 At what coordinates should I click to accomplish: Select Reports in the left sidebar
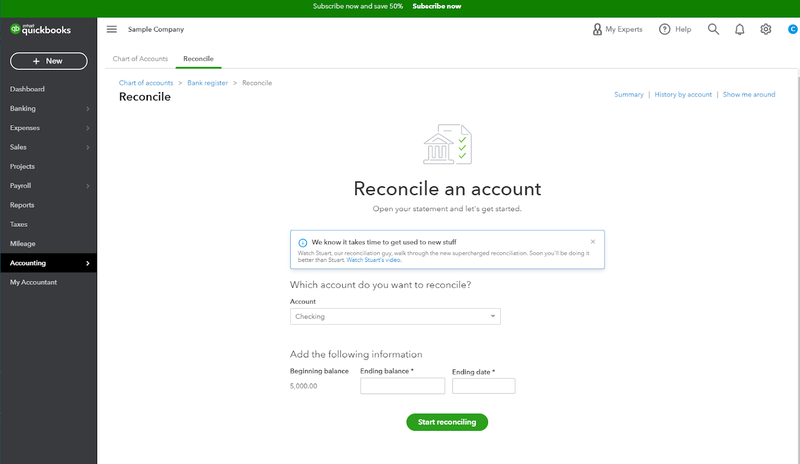pos(22,205)
